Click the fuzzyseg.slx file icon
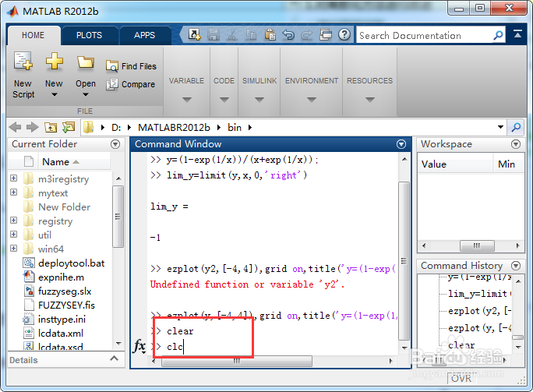The height and width of the screenshot is (392, 533). (x=30, y=291)
